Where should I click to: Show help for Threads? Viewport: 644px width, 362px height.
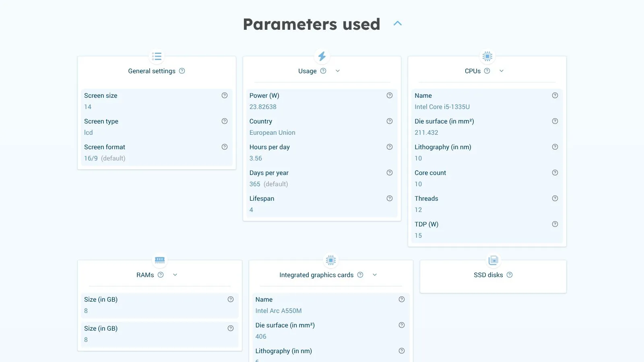(555, 198)
